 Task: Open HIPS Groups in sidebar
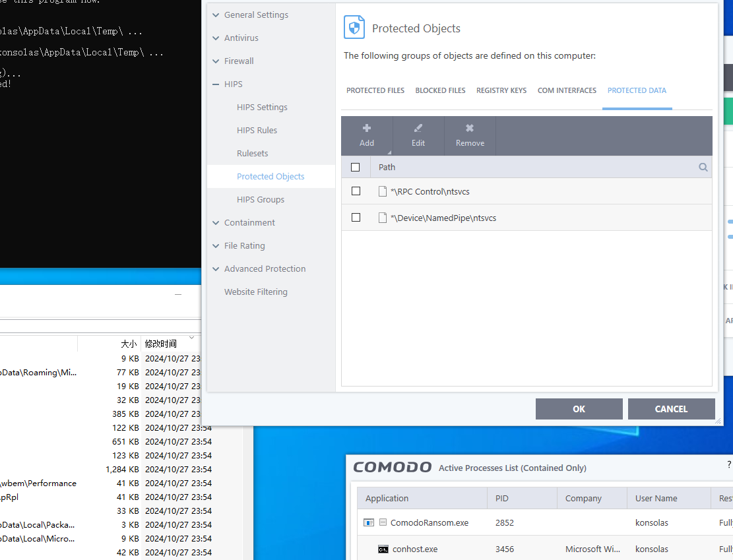click(261, 200)
